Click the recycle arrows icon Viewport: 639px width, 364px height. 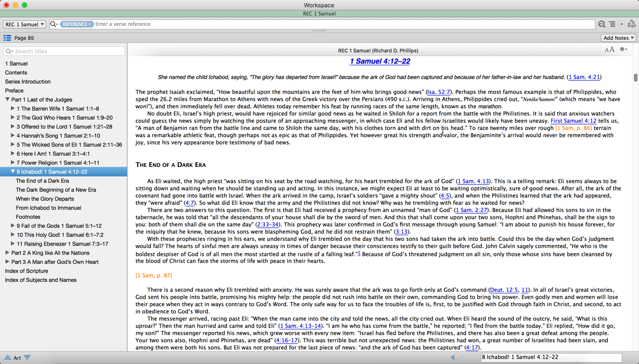632,24
